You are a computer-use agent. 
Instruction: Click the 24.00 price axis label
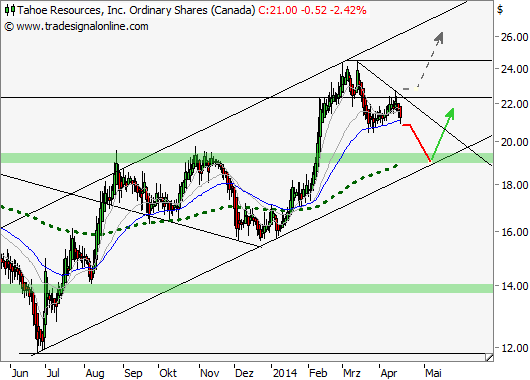click(514, 69)
